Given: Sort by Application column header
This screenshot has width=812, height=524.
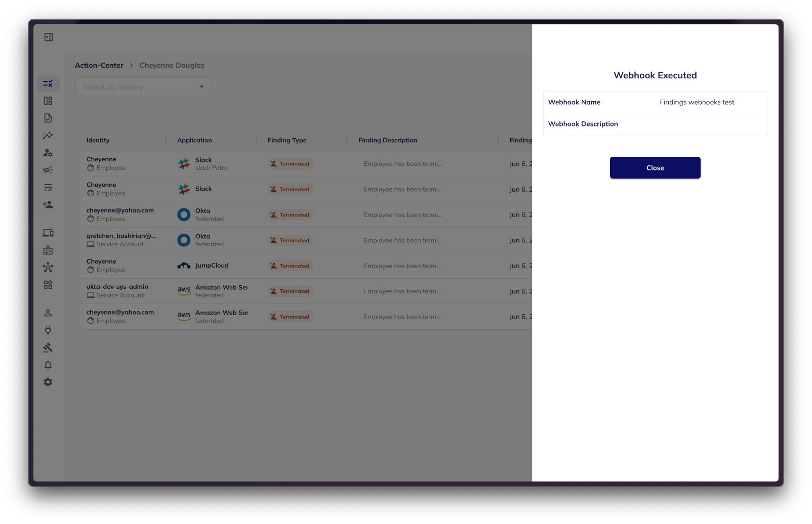Looking at the screenshot, I should (194, 140).
